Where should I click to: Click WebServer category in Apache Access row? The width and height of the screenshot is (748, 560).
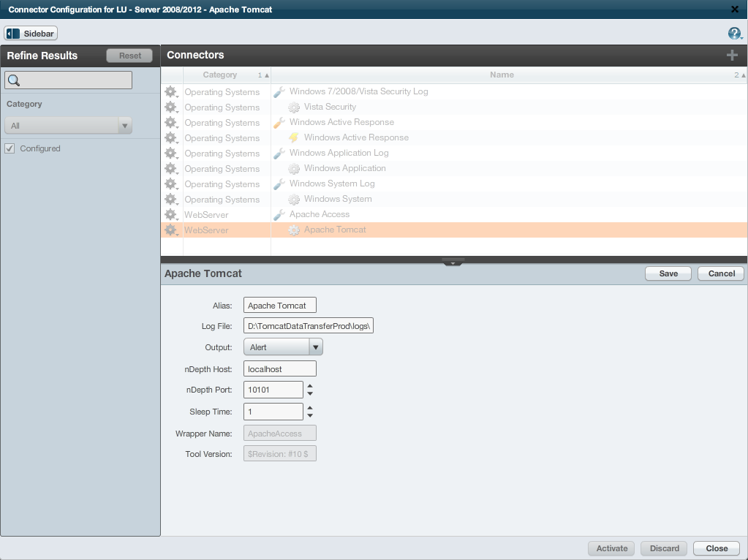click(x=206, y=215)
